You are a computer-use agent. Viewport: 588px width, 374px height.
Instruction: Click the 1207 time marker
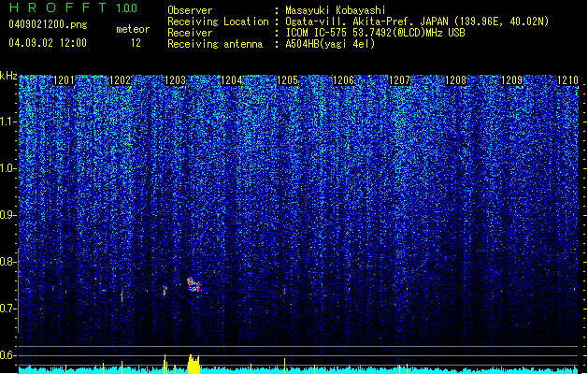[400, 79]
